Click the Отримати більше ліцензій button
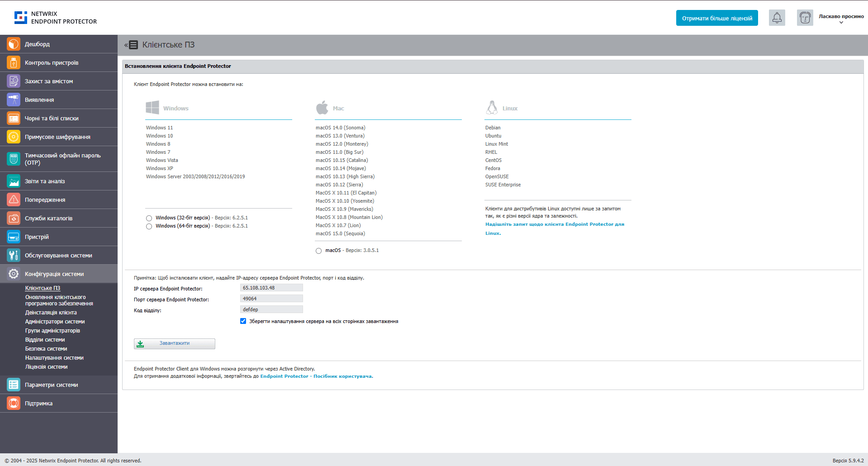This screenshot has width=868, height=466. pyautogui.click(x=716, y=18)
